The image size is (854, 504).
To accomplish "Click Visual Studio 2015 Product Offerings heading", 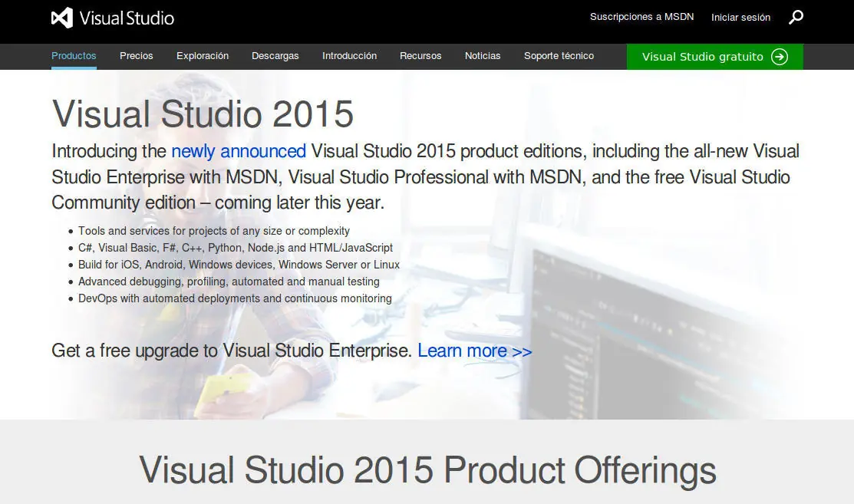I will pyautogui.click(x=427, y=469).
